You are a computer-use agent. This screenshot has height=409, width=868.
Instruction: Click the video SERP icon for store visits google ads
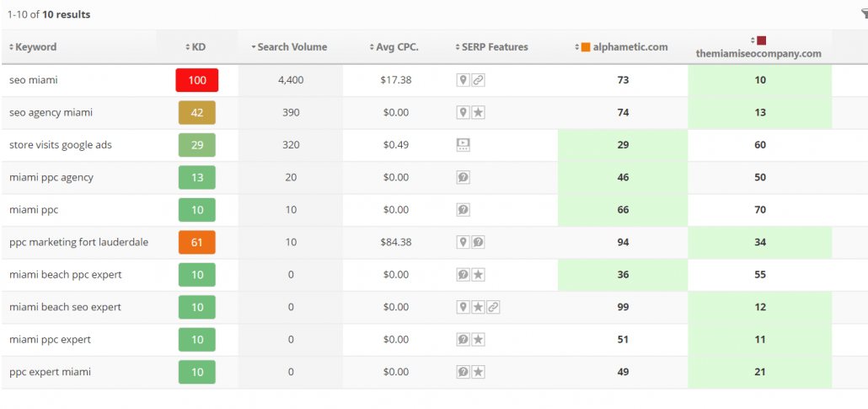tap(463, 145)
